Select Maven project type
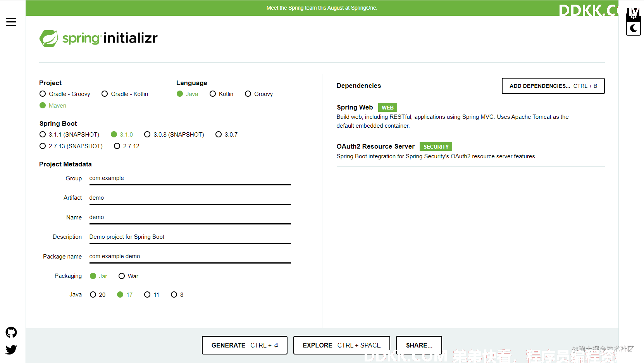This screenshot has height=363, width=644. click(53, 106)
